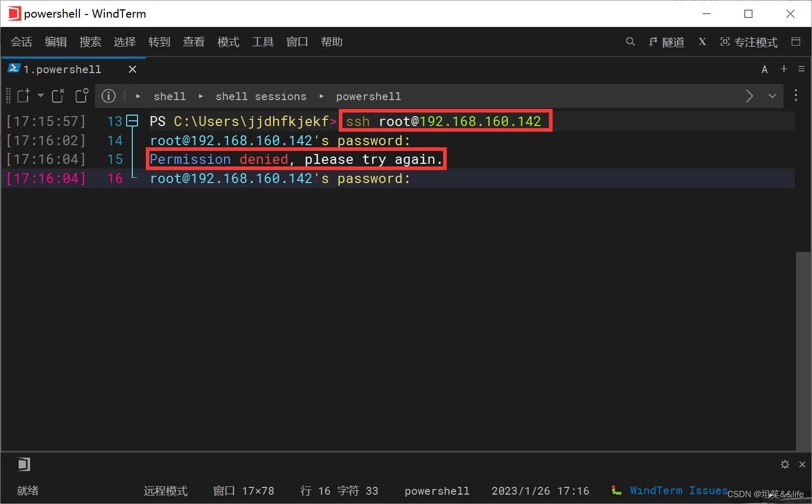Expand the new session dropdown arrow
812x504 pixels.
[40, 95]
